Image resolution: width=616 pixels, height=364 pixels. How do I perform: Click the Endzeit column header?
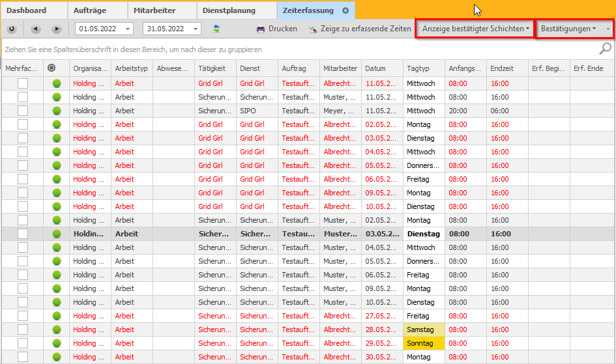tap(508, 68)
